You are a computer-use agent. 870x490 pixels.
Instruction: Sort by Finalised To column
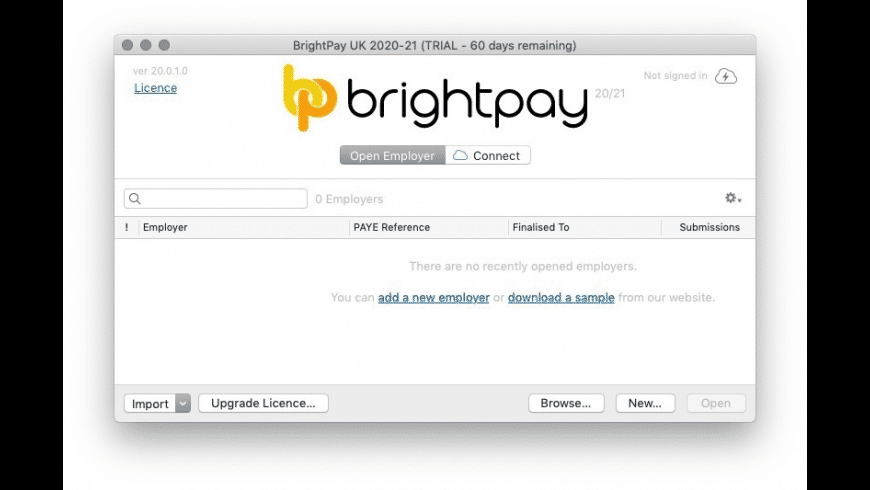(585, 228)
